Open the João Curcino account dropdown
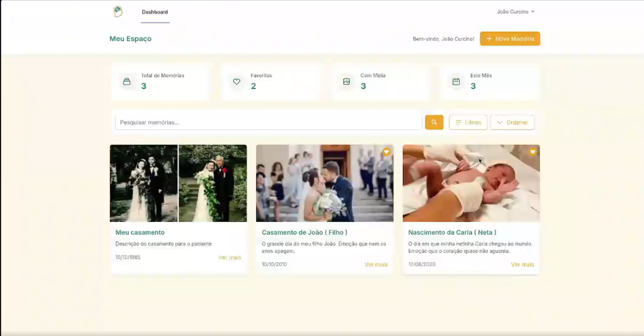 (x=516, y=11)
